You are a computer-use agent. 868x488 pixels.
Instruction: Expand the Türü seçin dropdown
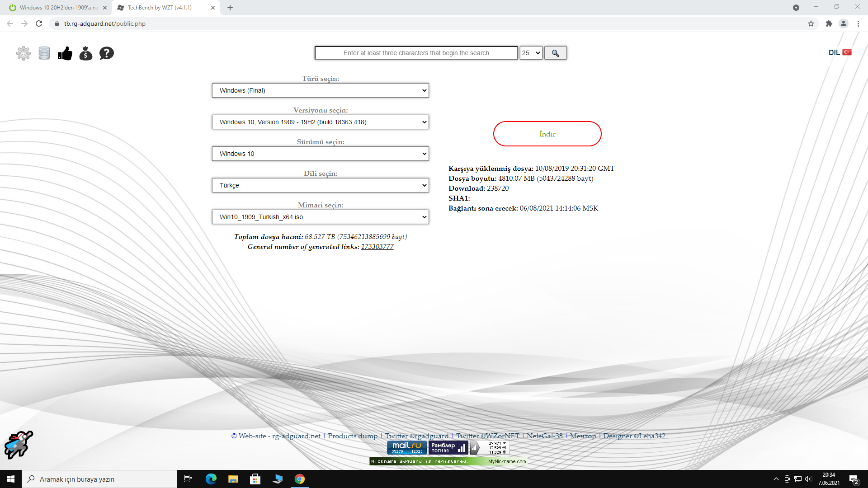321,90
